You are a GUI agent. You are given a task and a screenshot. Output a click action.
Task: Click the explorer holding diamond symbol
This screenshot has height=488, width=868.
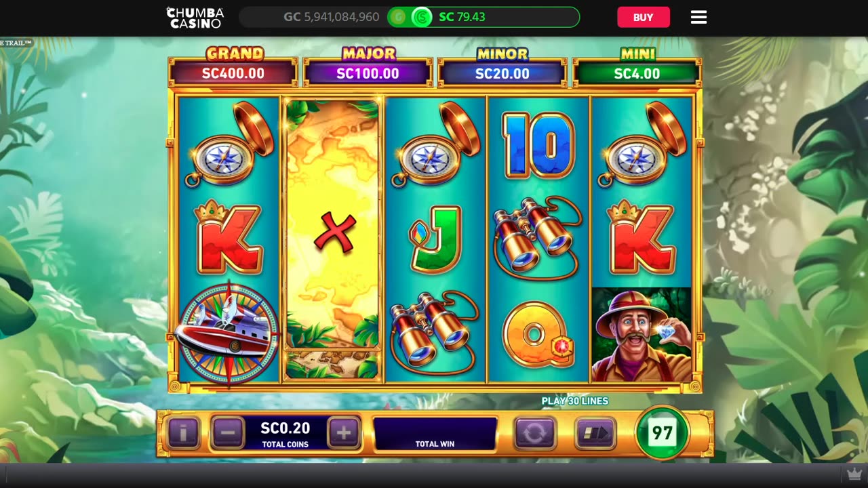point(642,334)
